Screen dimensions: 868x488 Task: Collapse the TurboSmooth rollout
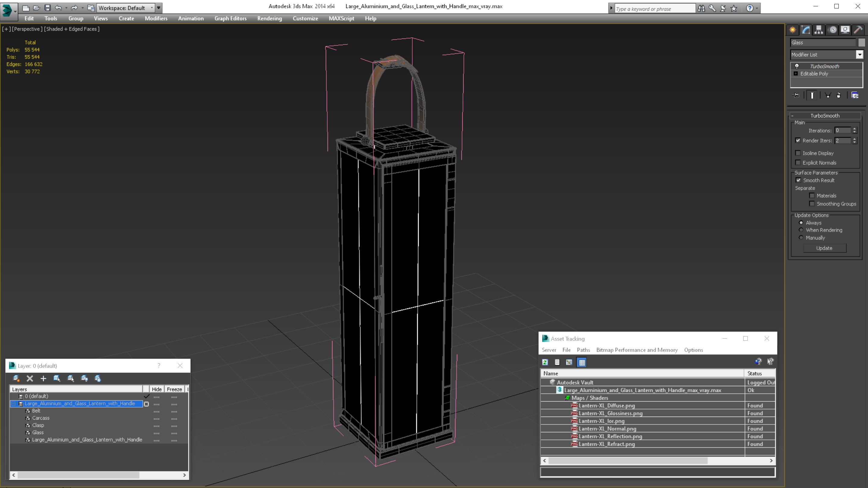click(792, 116)
